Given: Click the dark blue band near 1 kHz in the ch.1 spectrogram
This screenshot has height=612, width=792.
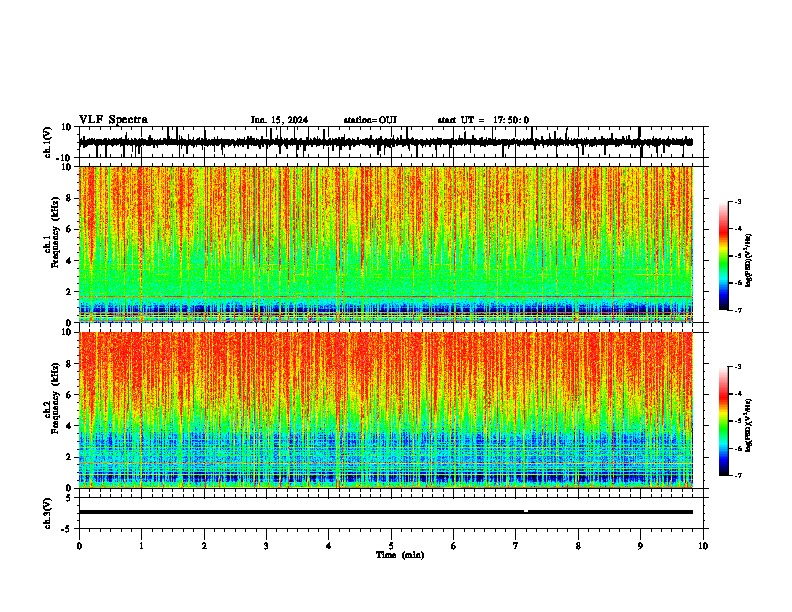Looking at the screenshot, I should point(385,309).
